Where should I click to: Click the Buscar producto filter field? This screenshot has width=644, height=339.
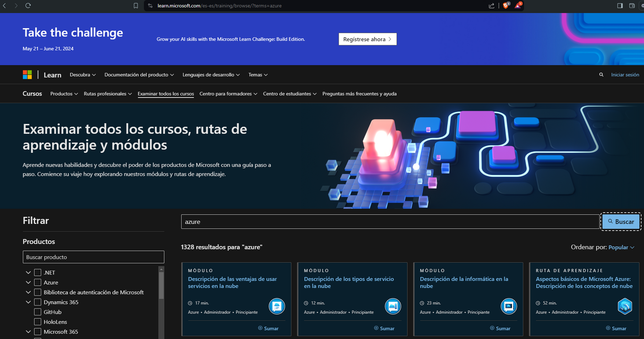(x=93, y=257)
